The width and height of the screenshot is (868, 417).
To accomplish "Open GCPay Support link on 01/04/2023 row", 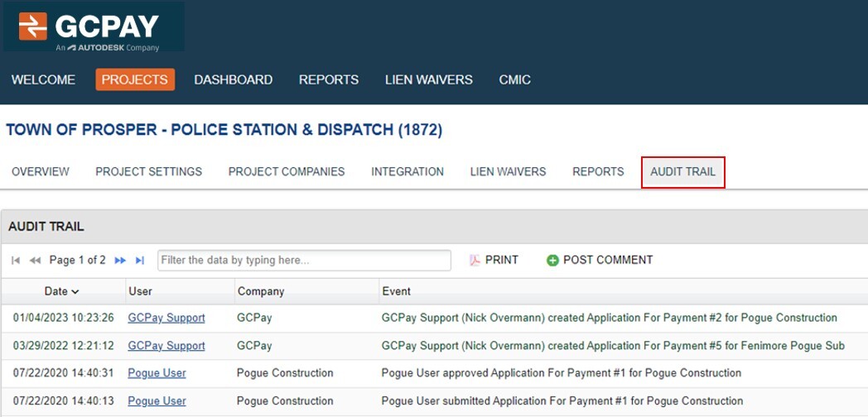I will [x=166, y=319].
